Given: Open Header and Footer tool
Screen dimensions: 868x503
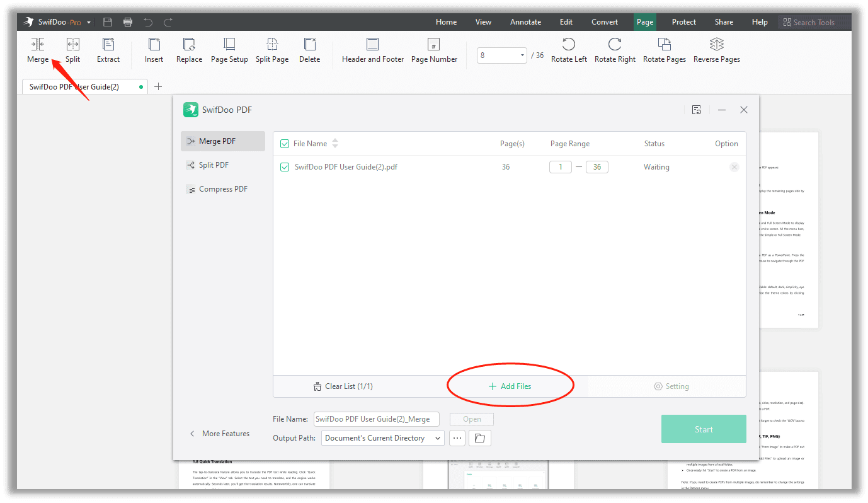Looking at the screenshot, I should coord(373,50).
